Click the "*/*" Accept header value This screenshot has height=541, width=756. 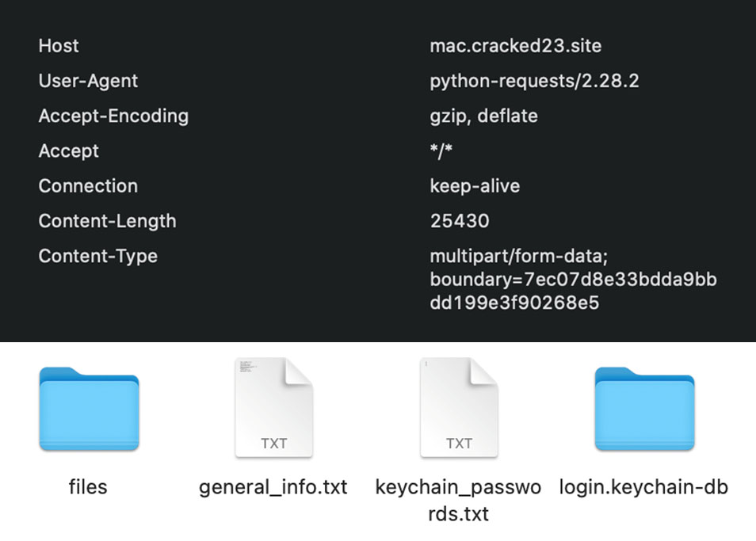(x=441, y=150)
